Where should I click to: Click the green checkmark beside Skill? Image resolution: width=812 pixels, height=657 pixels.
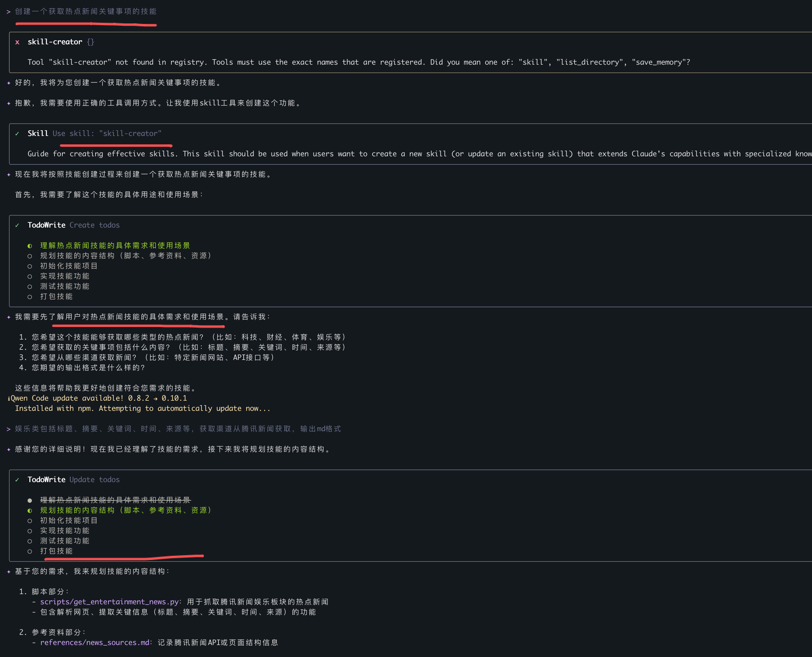[17, 134]
